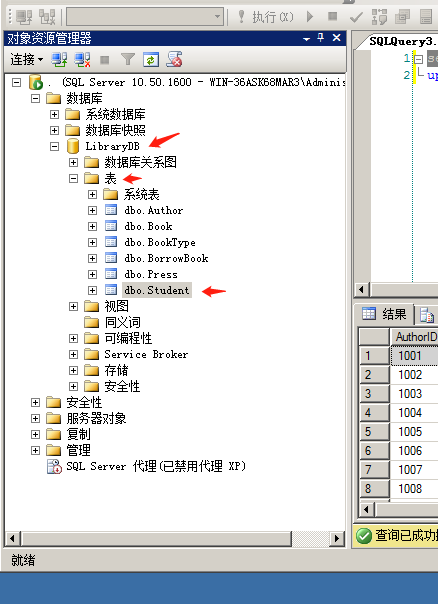Expand the 视图 folder
Viewport: 438px width, 604px height.
click(x=73, y=306)
